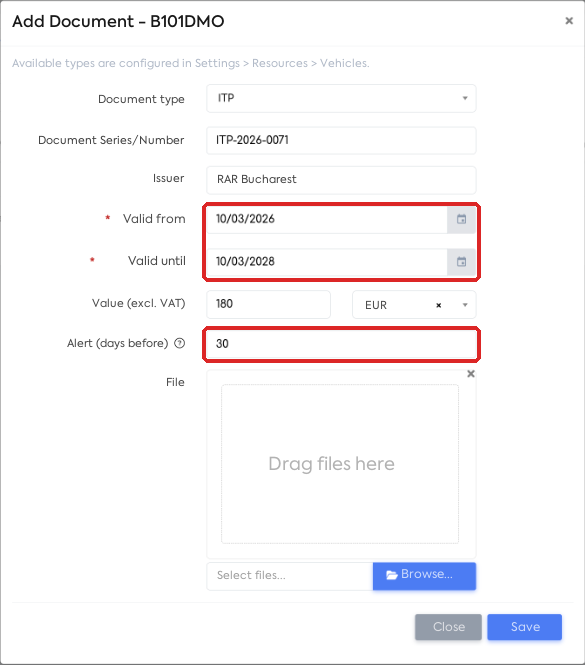Image resolution: width=585 pixels, height=665 pixels.
Task: Click the Valid from date field
Action: (327, 219)
